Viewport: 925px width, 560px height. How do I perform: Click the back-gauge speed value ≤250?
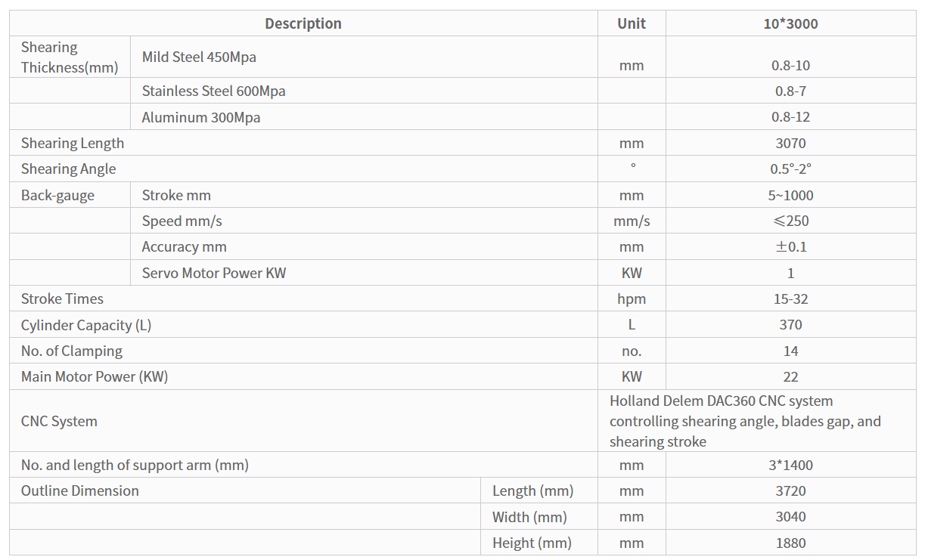click(x=790, y=221)
